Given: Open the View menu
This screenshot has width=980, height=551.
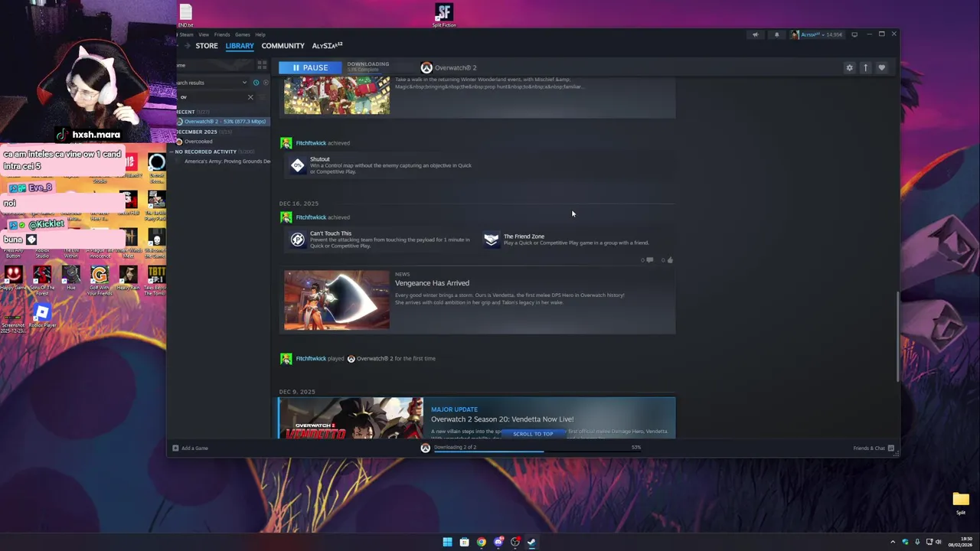Looking at the screenshot, I should pyautogui.click(x=204, y=34).
